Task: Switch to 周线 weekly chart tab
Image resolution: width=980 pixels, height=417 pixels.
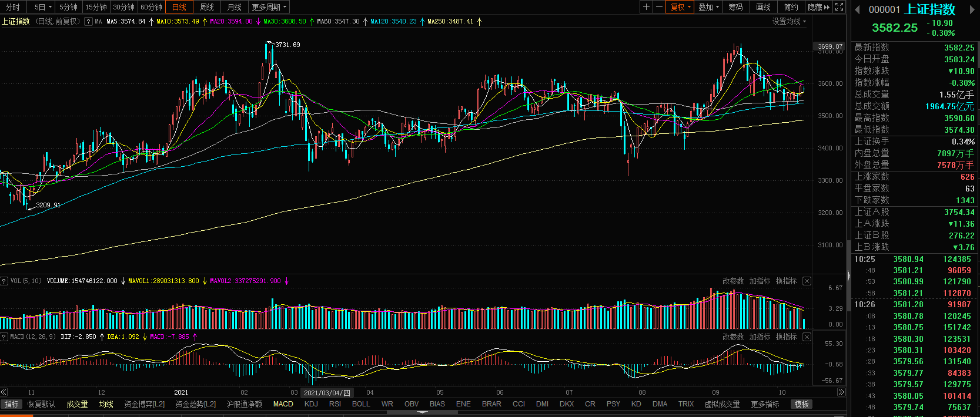Action: [x=207, y=7]
